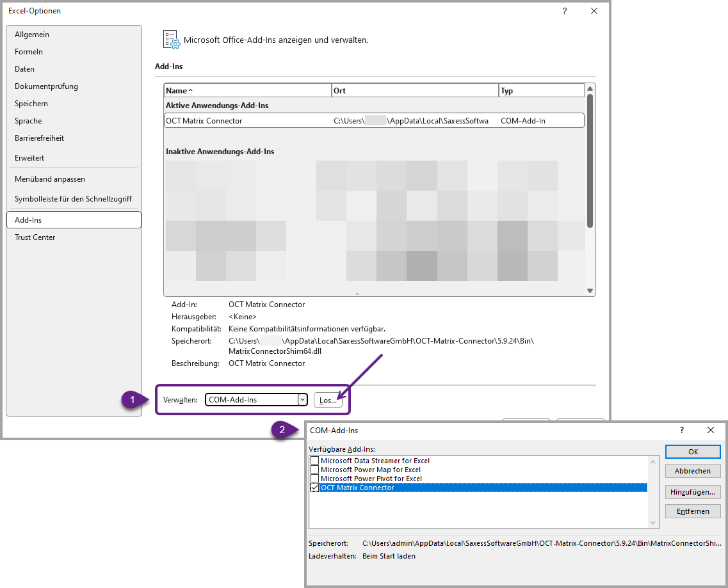Toggle Microsoft Power Pivot for Excel checkbox

[314, 479]
